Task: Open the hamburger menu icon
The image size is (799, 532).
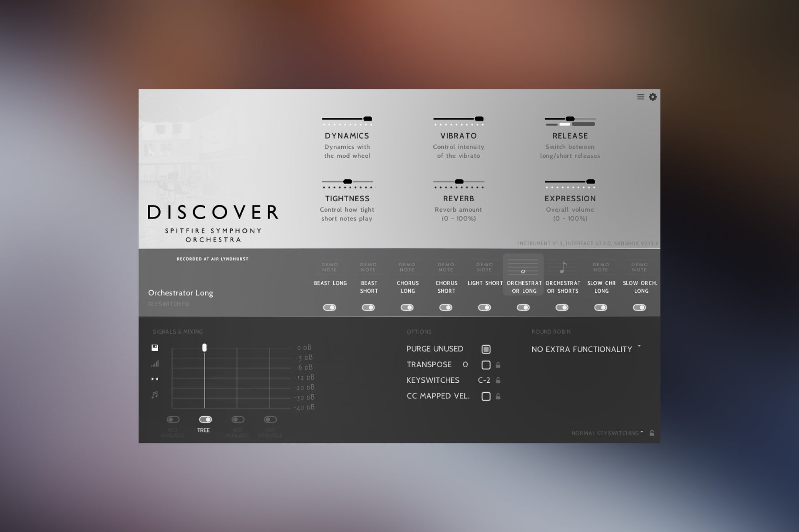Action: point(640,97)
